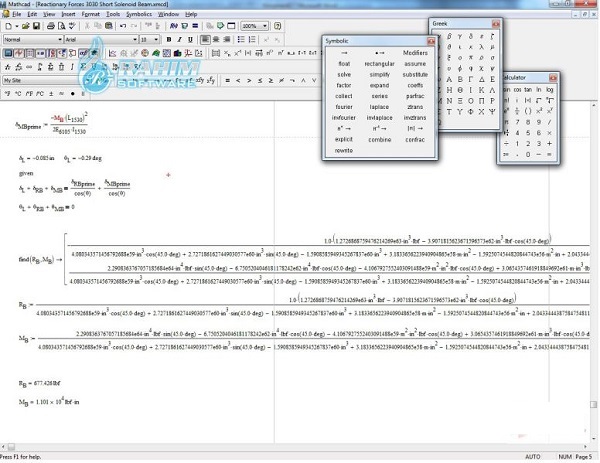The image size is (600, 463).
Task: Insert capital Theta from Greek palette
Action: (460, 90)
